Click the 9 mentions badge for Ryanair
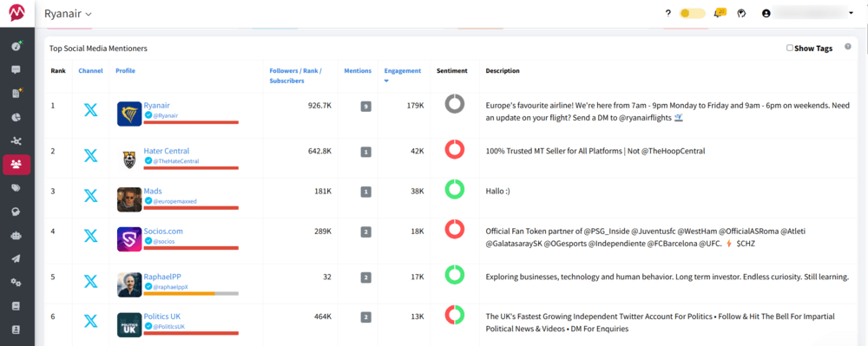This screenshot has width=868, height=346. pos(365,107)
